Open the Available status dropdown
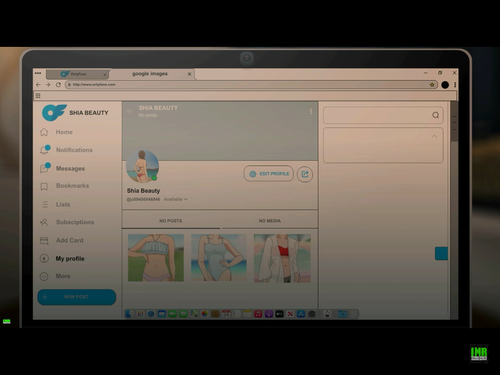 coord(175,199)
